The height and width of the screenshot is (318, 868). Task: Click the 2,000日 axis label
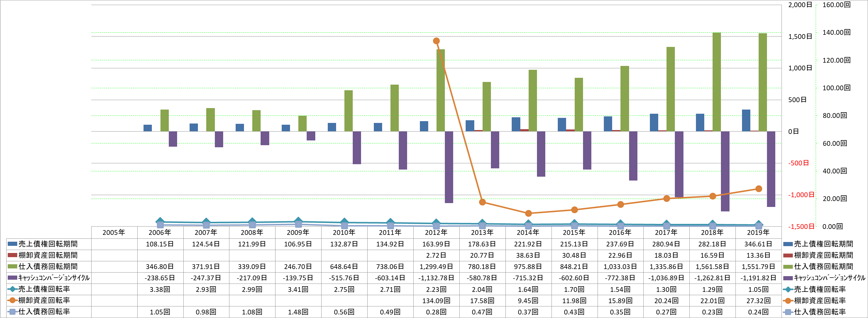tap(800, 5)
